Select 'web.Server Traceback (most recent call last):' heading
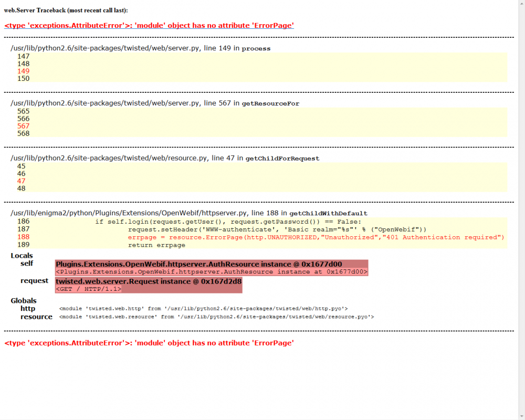525x420 pixels. click(x=66, y=10)
